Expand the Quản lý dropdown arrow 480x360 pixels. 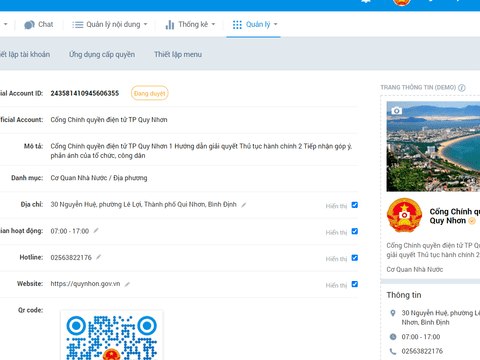coord(275,24)
